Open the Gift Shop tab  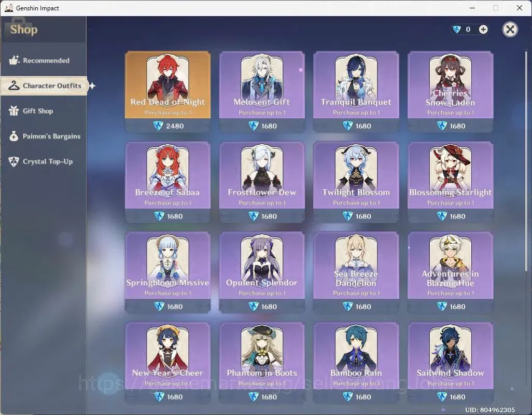(x=43, y=111)
